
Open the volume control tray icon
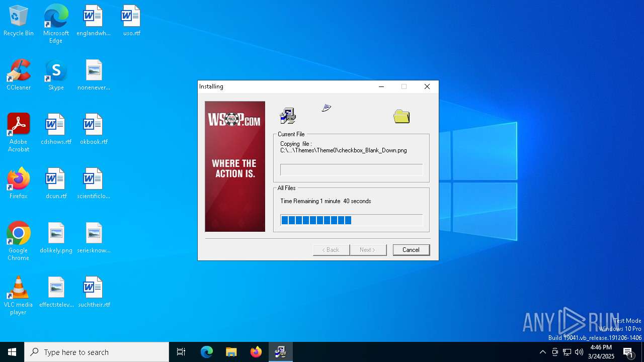click(x=579, y=352)
